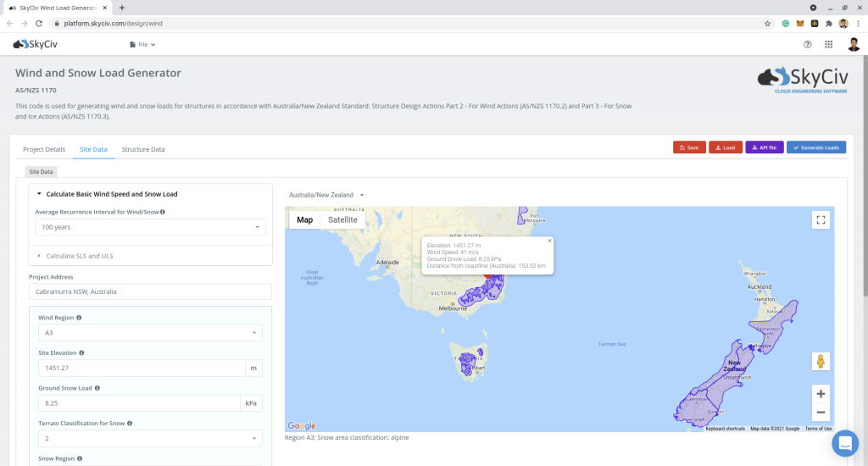This screenshot has width=868, height=466.
Task: Open the apps grid icon in header
Action: [828, 44]
